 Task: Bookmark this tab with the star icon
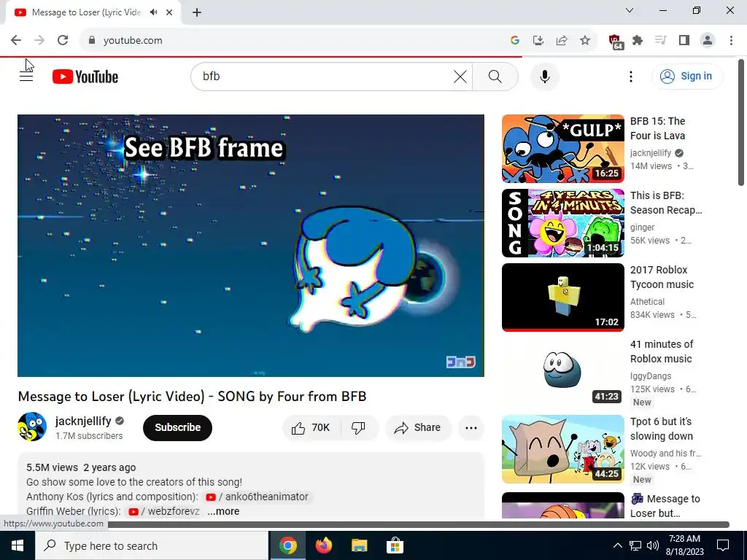pos(585,41)
